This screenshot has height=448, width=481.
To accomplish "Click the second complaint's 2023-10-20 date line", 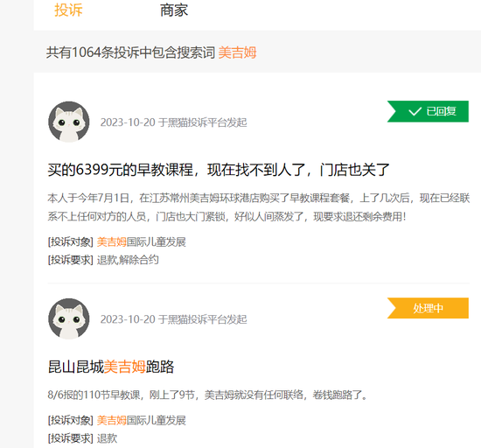I will click(174, 319).
